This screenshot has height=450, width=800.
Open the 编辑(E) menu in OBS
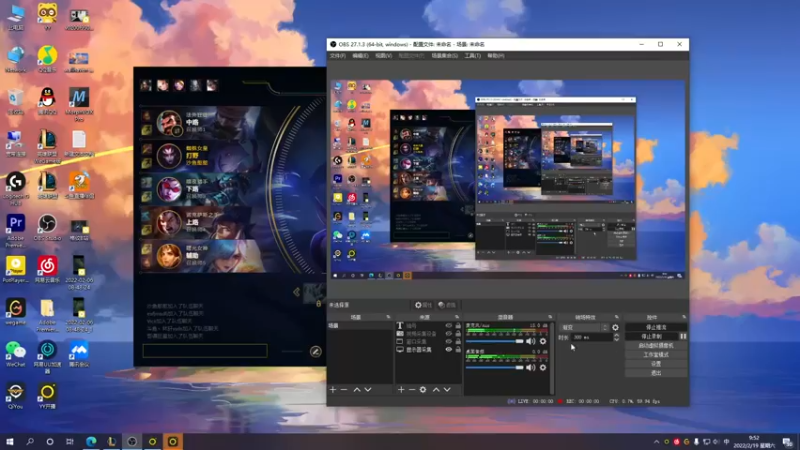coord(360,56)
